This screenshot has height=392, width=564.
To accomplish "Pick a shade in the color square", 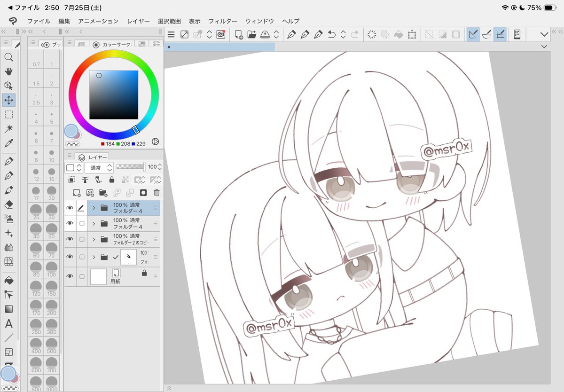I will [x=114, y=95].
